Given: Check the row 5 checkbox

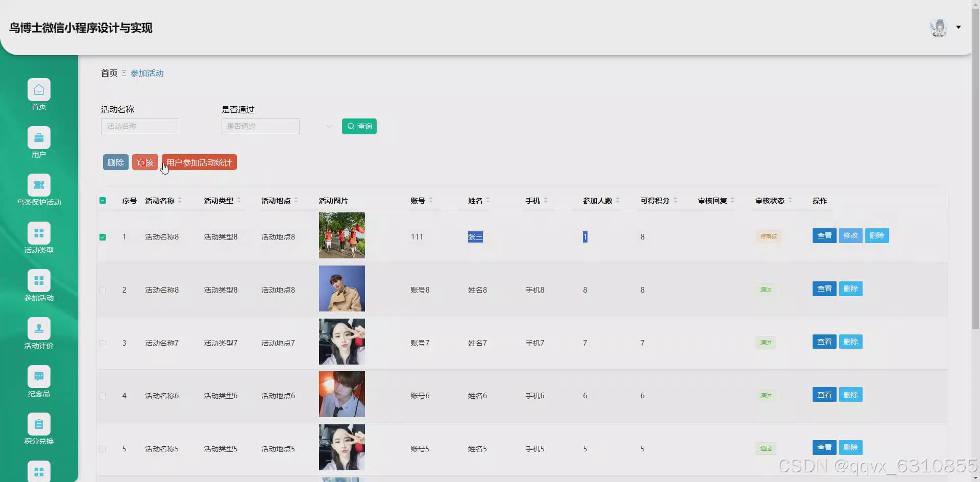Looking at the screenshot, I should (x=103, y=449).
